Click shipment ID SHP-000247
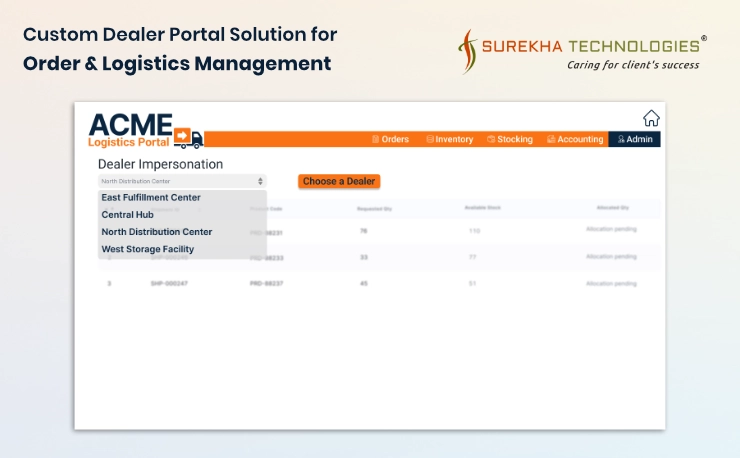This screenshot has height=458, width=740. [x=169, y=283]
